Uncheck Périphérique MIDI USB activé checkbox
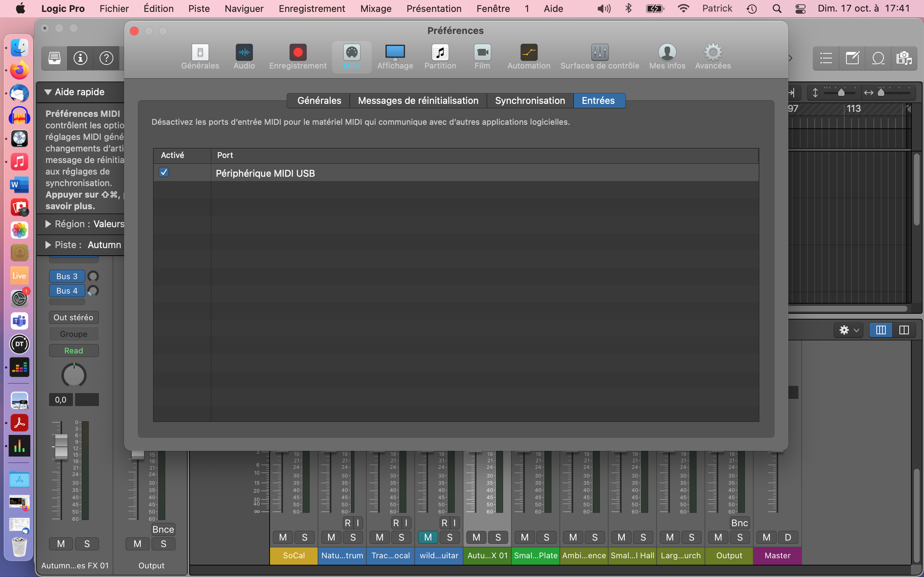The height and width of the screenshot is (577, 924). 164,172
